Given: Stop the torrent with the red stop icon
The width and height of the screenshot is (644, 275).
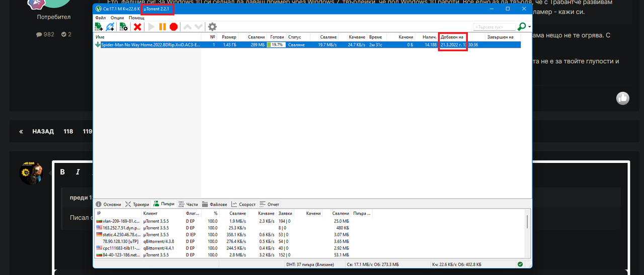Looking at the screenshot, I should (x=174, y=27).
